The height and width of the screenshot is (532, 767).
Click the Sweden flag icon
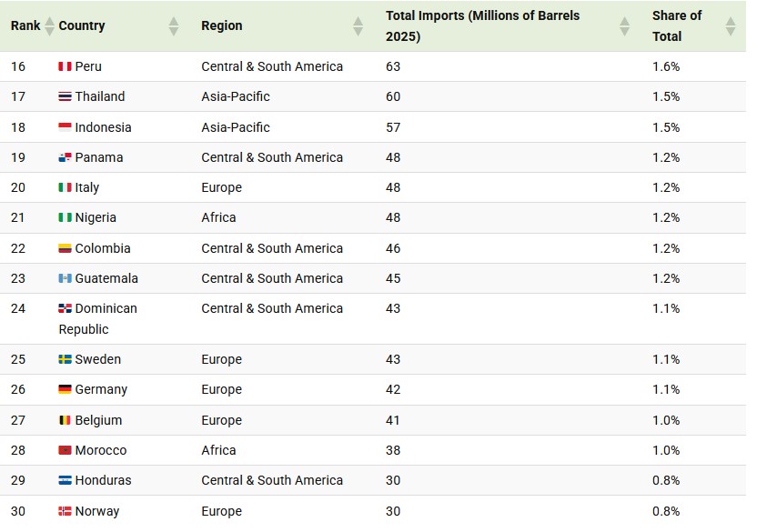[x=65, y=359]
